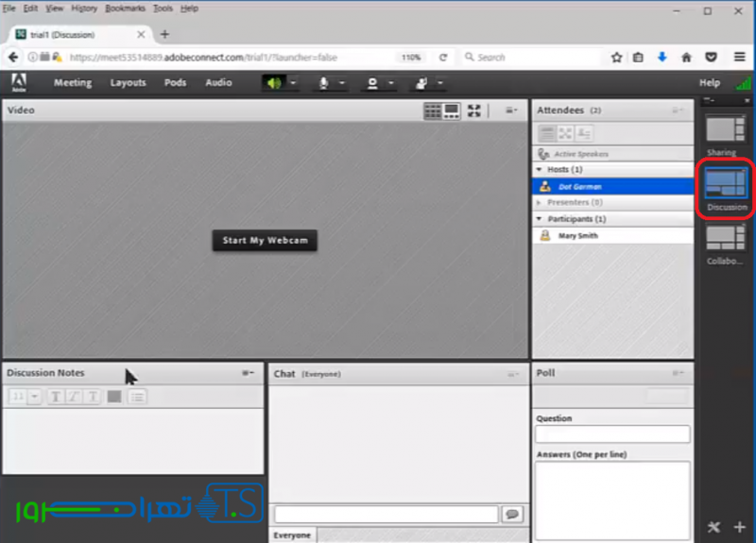Open the microphone dropdown arrow
756x543 pixels.
(340, 83)
